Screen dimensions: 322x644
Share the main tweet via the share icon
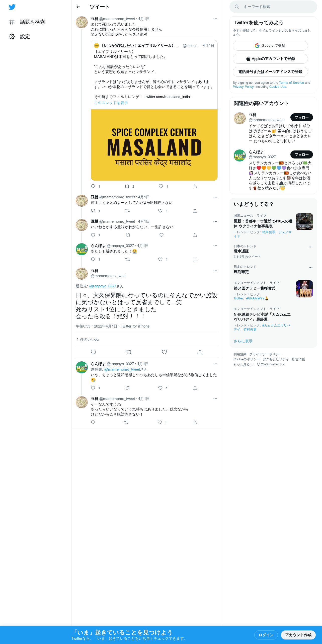(x=200, y=352)
